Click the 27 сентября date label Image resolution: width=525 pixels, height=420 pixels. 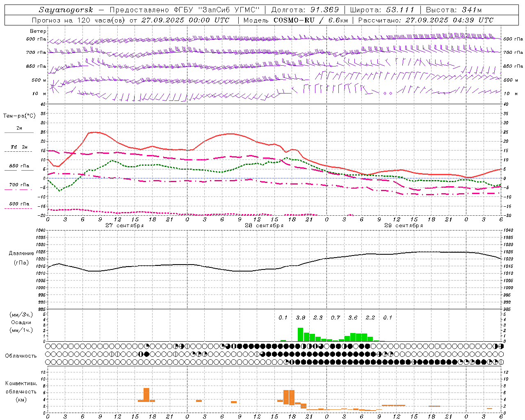pyautogui.click(x=124, y=226)
